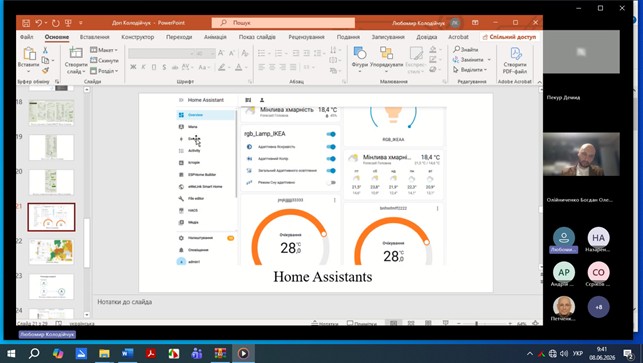Open Microsoft Teams from the taskbar
643x363 pixels.
click(197, 354)
